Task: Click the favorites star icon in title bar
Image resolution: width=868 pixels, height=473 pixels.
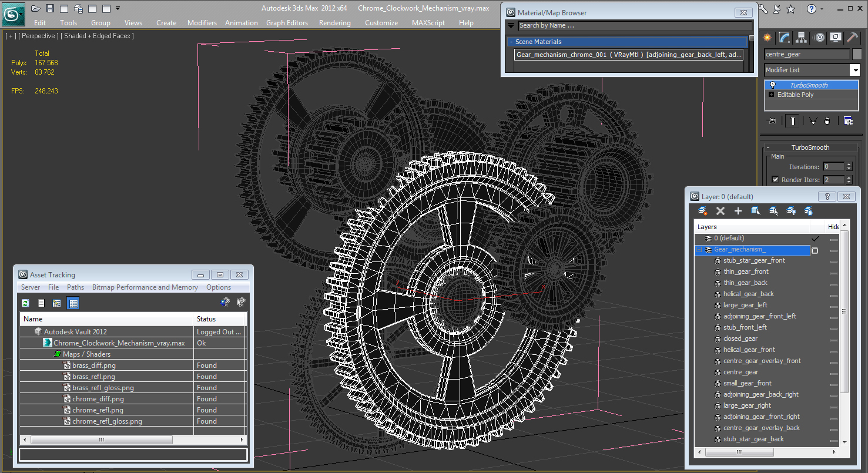Action: [791, 9]
